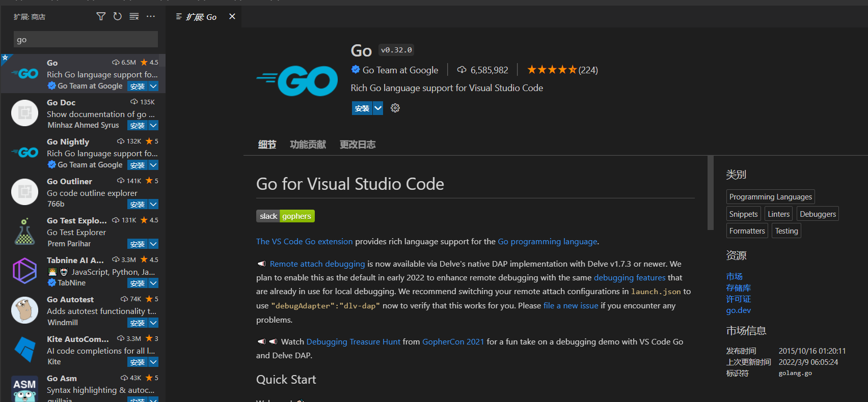Switch to the 更改日志 tab
The width and height of the screenshot is (868, 402).
point(357,145)
